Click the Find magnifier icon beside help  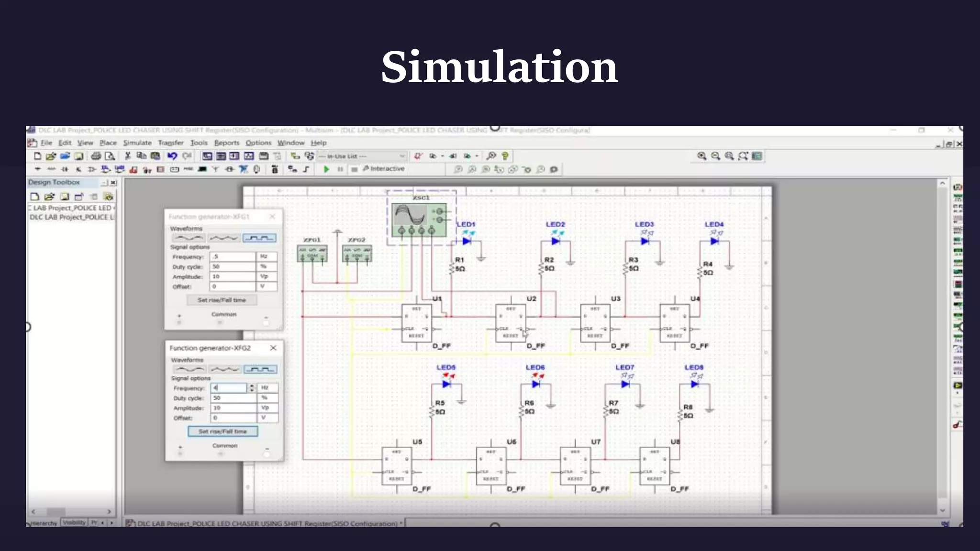[491, 156]
